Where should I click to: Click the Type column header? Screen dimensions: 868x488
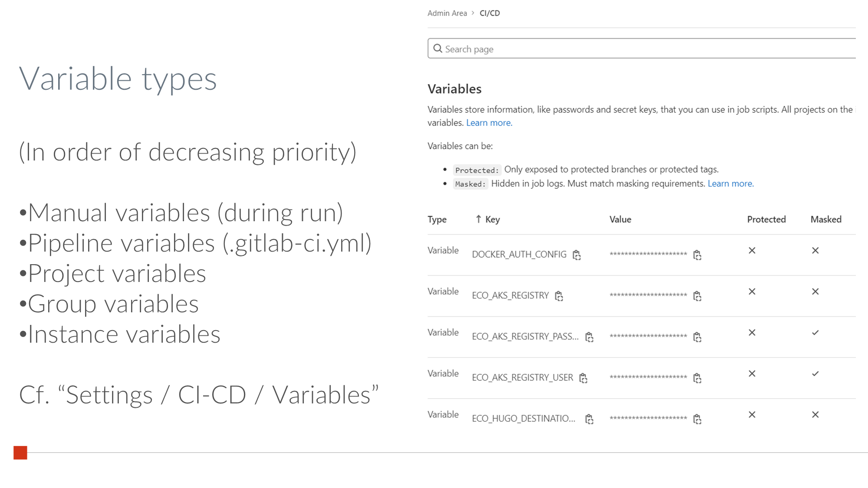tap(437, 219)
